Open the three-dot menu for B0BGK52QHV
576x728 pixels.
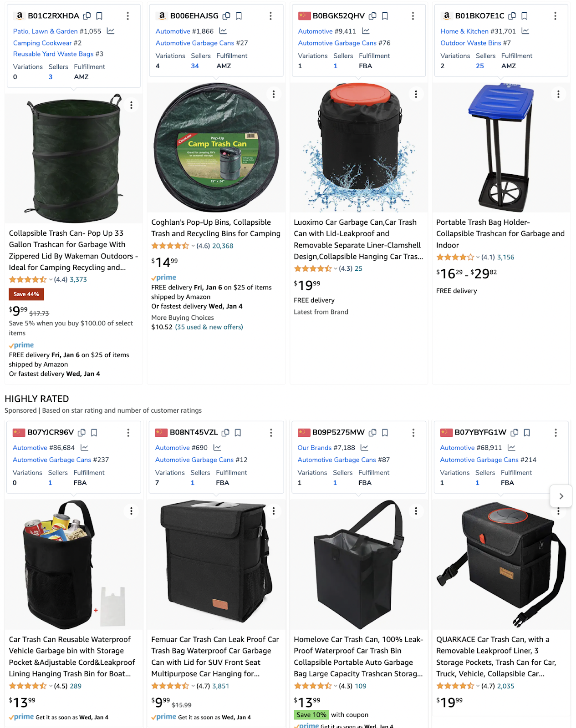(413, 16)
